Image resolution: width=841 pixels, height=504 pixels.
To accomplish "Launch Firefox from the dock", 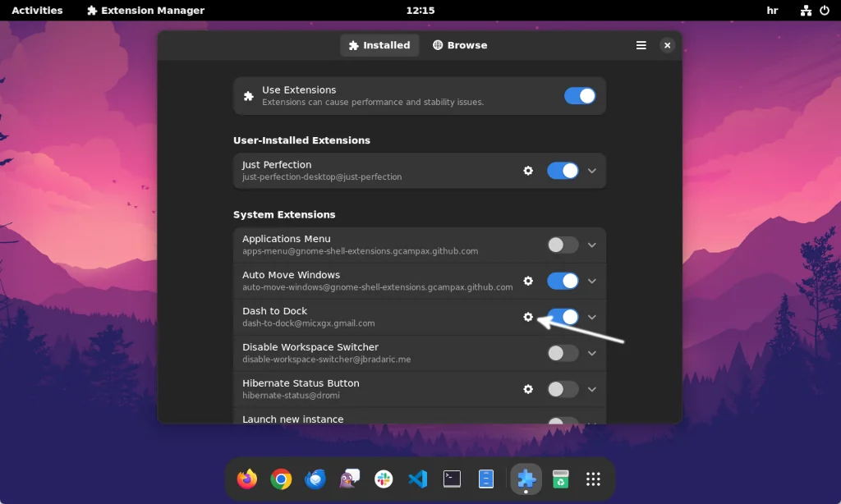I will [246, 479].
